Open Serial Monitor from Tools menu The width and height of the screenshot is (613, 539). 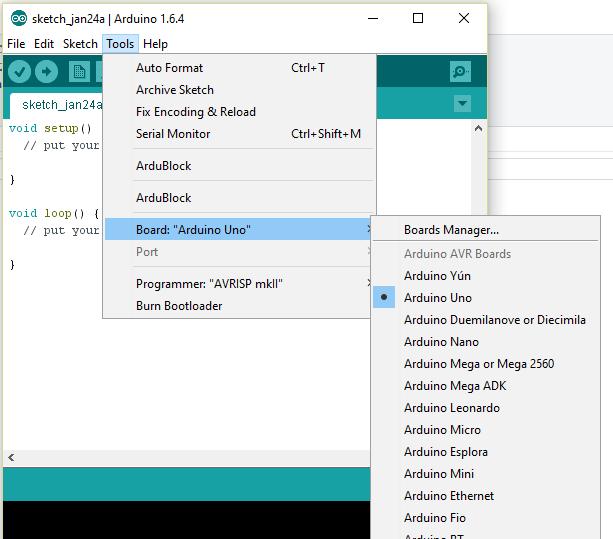[238, 134]
